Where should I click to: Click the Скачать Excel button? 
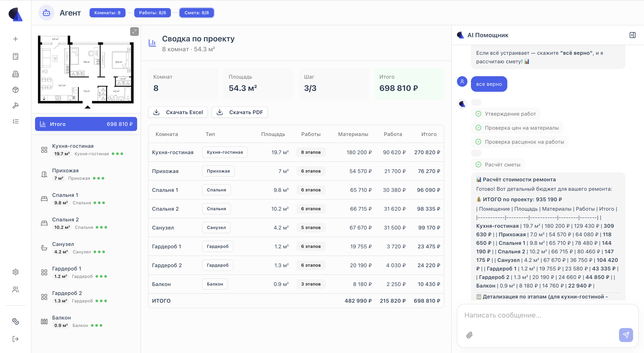[178, 112]
